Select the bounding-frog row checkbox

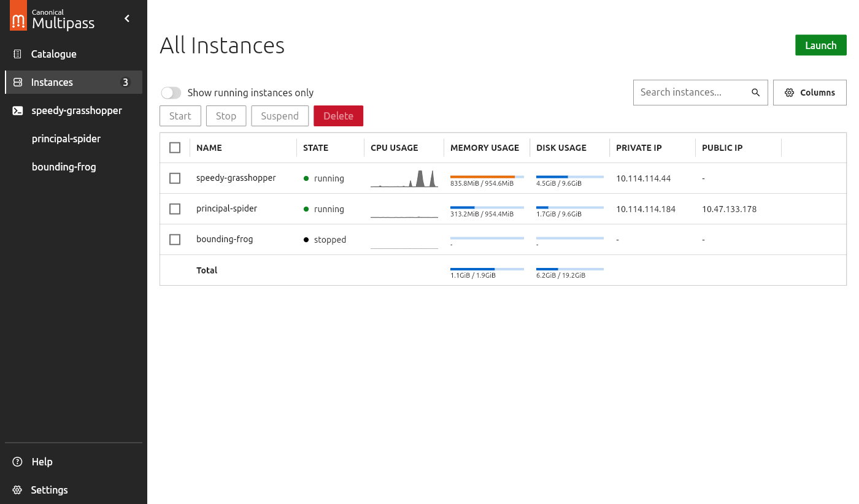tap(175, 240)
